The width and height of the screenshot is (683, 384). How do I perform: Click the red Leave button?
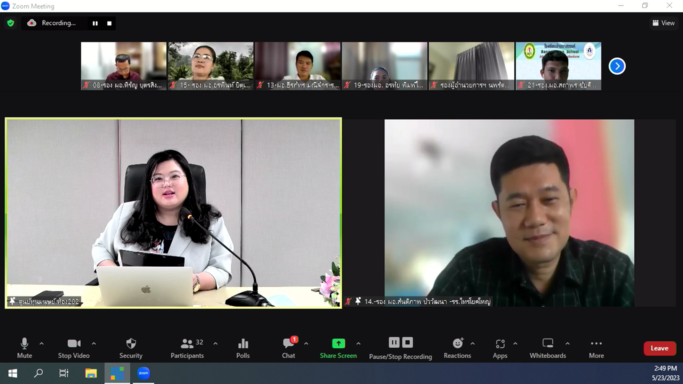coord(659,348)
